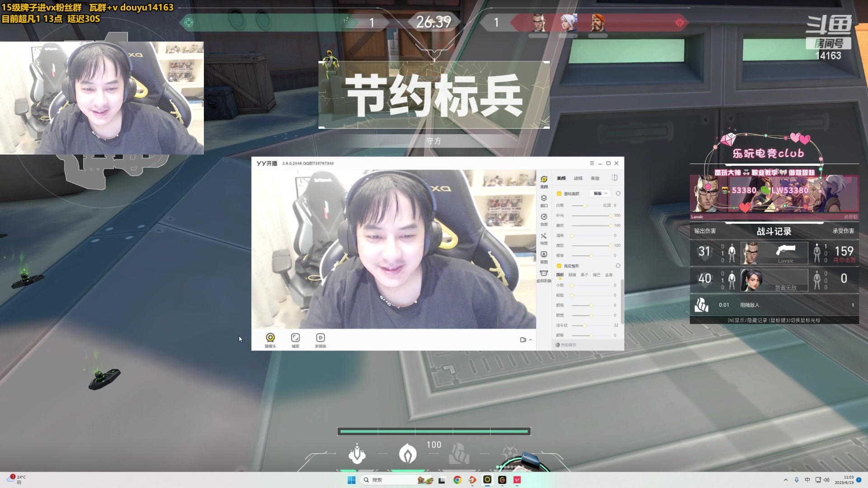Switch to the 滤镜 filter tab

[578, 178]
